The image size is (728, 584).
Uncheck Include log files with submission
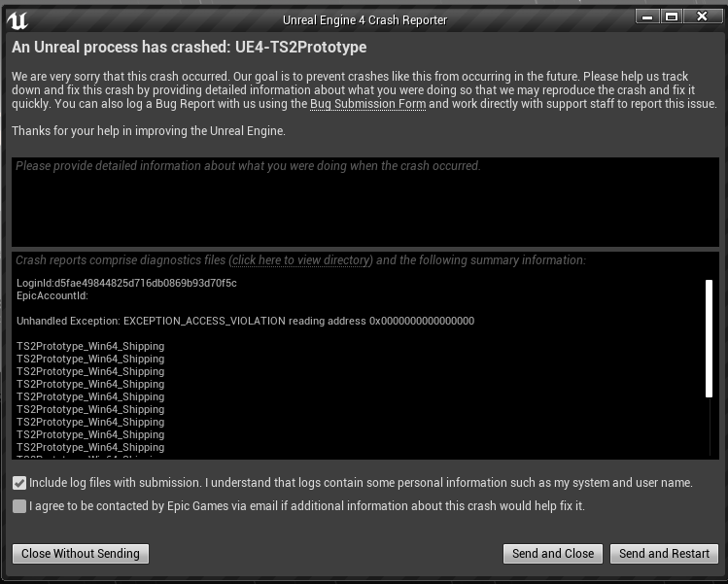19,483
